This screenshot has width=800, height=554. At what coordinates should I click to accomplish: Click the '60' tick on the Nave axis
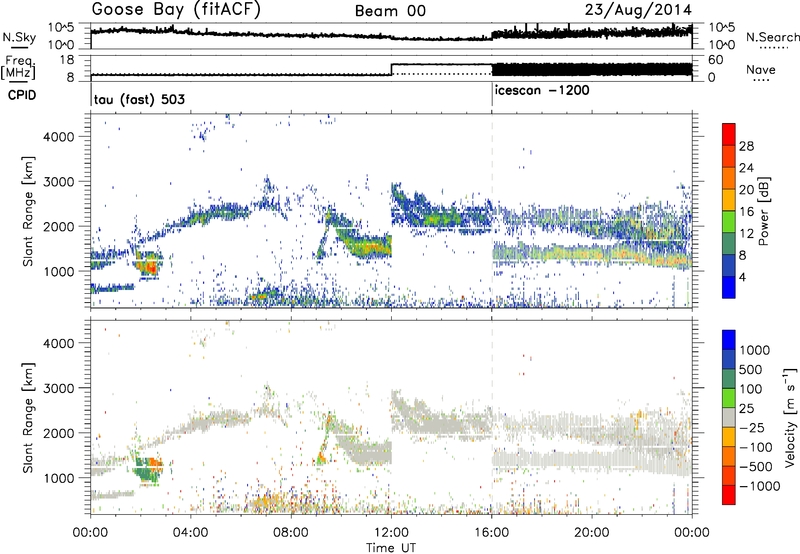click(x=716, y=60)
